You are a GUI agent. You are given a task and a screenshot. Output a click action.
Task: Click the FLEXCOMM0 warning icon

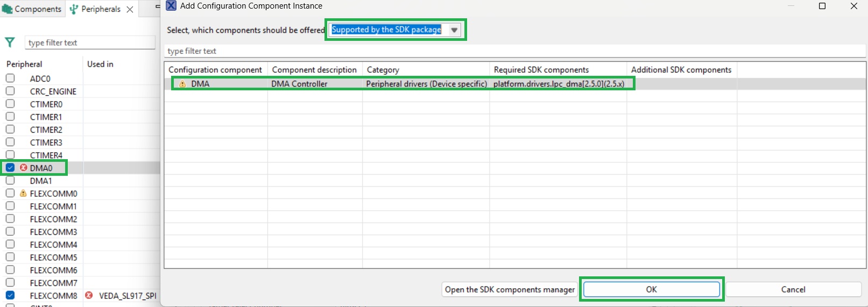pos(23,193)
